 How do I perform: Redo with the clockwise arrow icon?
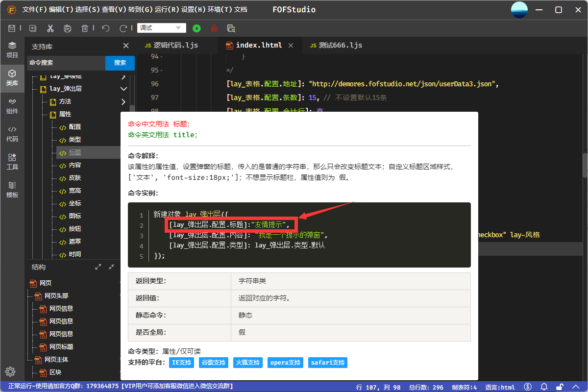point(123,28)
